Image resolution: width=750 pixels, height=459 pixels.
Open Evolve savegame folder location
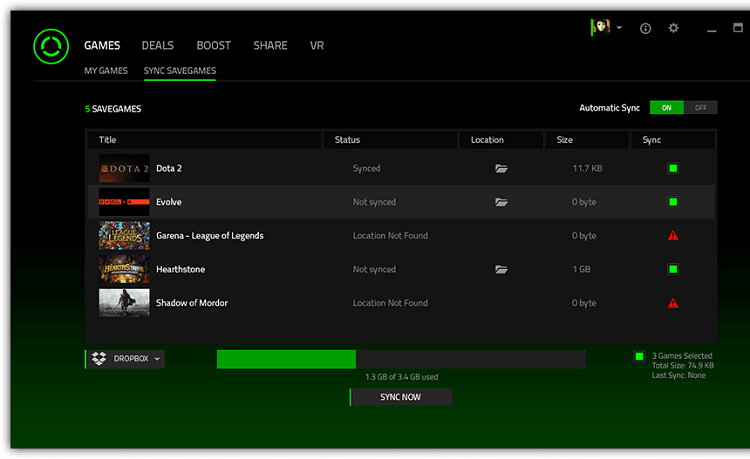click(501, 202)
